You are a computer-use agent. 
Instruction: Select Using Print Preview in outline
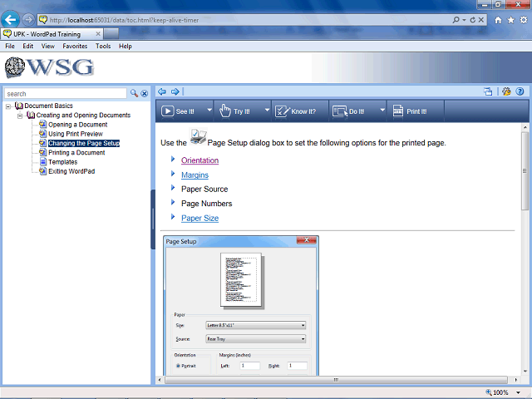coord(76,134)
